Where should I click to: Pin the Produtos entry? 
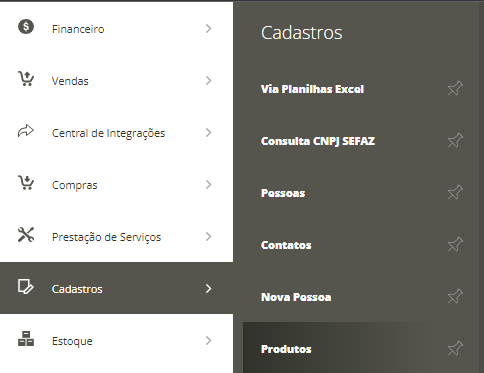pos(455,348)
